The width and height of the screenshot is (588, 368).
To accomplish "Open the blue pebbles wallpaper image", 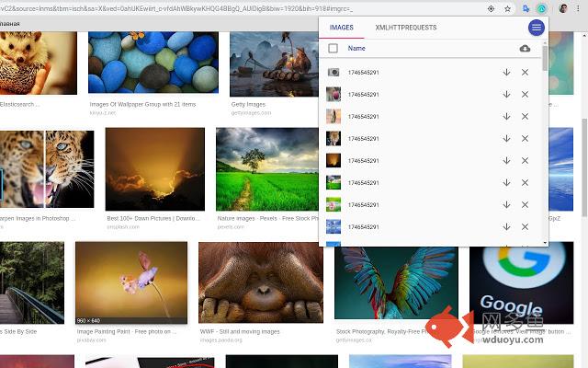I will [153, 63].
